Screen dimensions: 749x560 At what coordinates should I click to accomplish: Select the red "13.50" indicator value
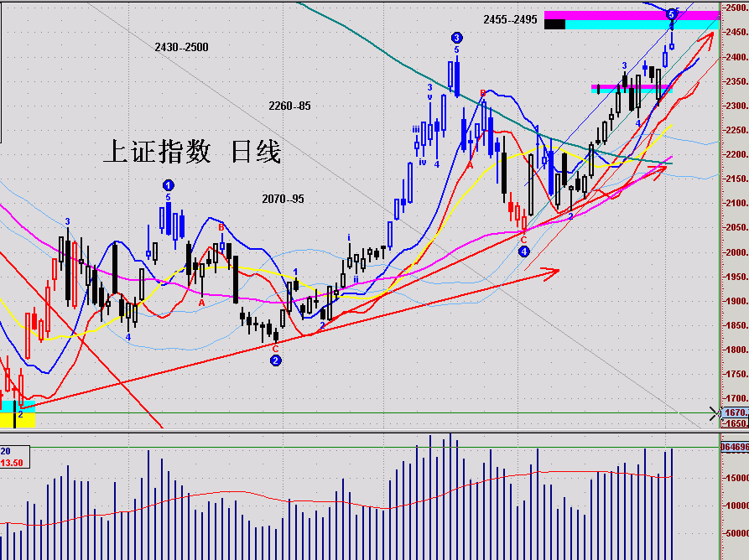pyautogui.click(x=12, y=463)
